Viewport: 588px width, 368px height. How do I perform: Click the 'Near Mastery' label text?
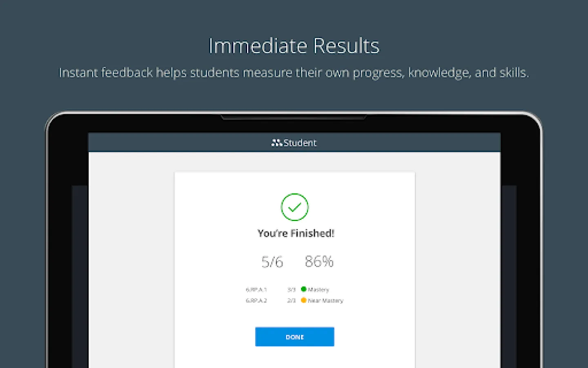click(x=325, y=301)
